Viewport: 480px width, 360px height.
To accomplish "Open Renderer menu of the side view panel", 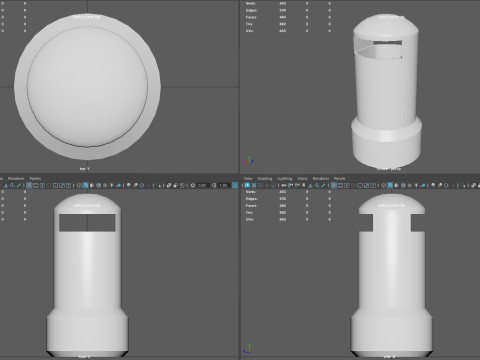I will coord(321,179).
